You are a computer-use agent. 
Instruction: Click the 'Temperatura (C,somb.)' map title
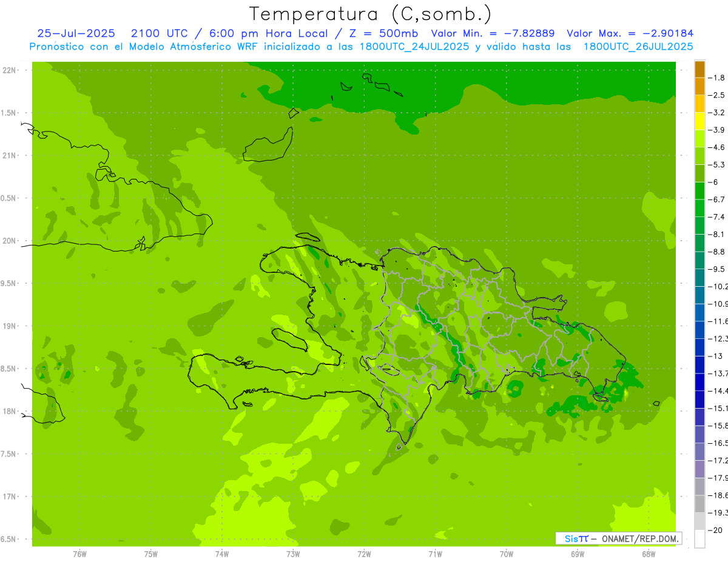(371, 14)
